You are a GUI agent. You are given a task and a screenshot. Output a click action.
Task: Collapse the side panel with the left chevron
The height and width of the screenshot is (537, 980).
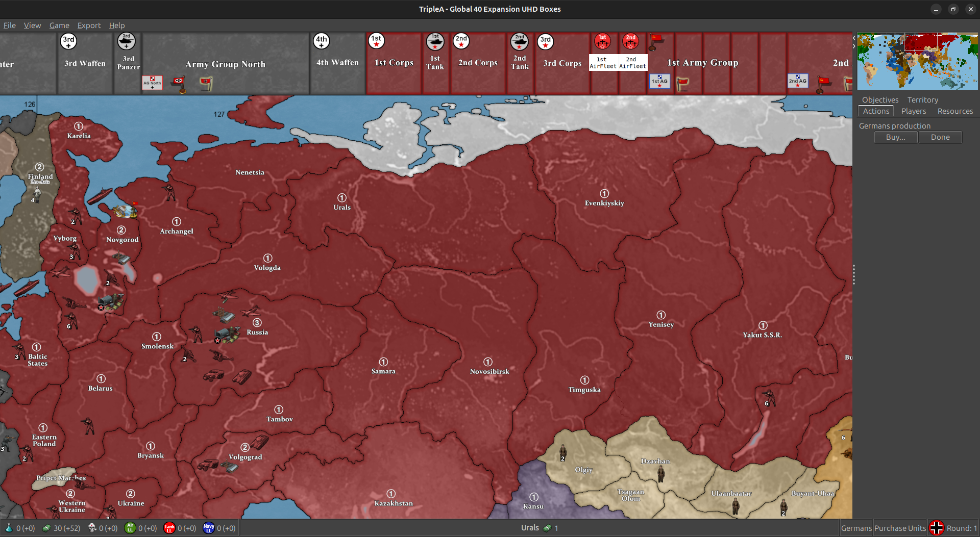tap(854, 38)
